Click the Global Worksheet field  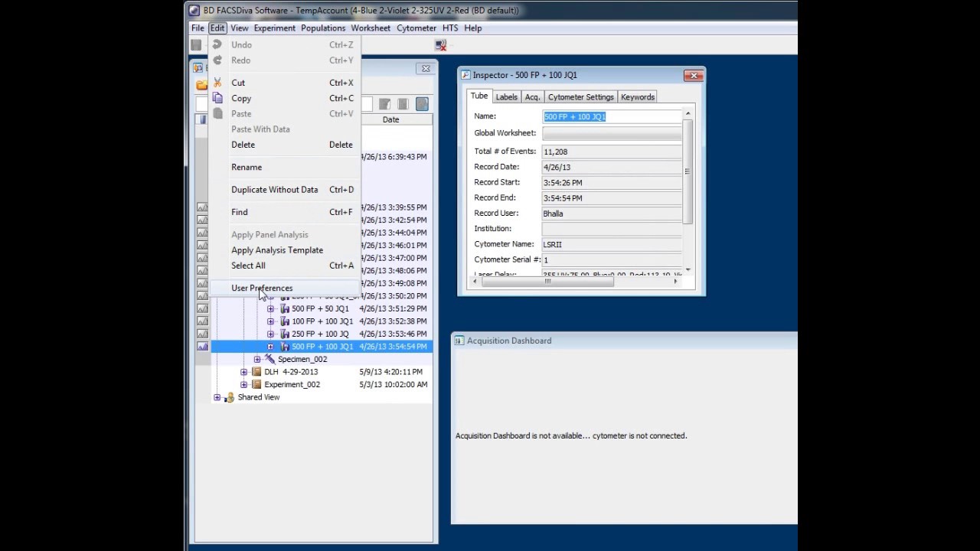[x=612, y=133]
